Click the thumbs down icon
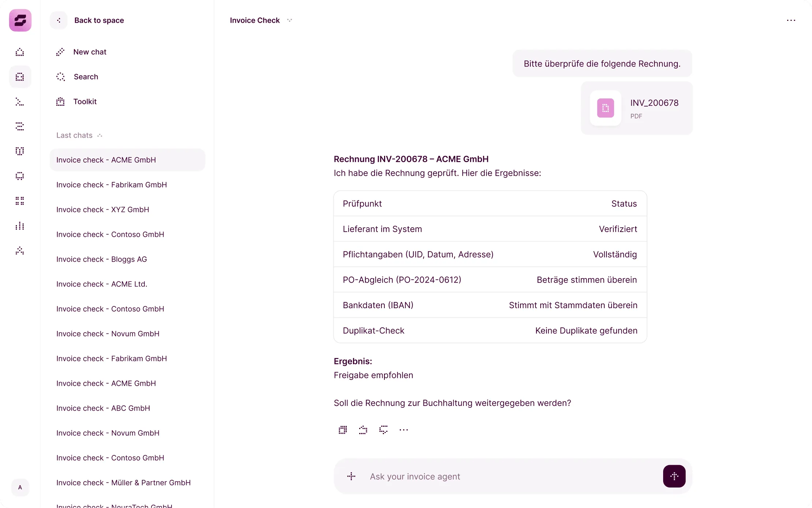This screenshot has height=508, width=812. 383,430
